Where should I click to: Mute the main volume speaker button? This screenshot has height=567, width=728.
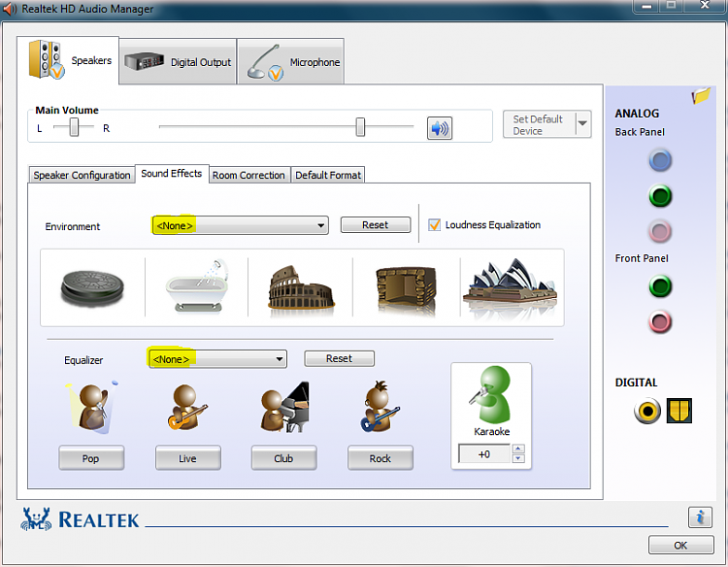(x=439, y=128)
